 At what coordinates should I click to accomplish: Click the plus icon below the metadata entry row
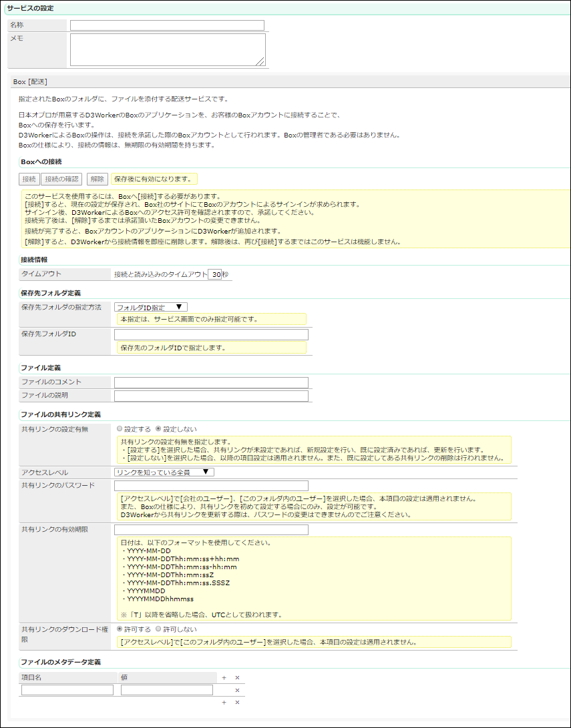[x=224, y=703]
